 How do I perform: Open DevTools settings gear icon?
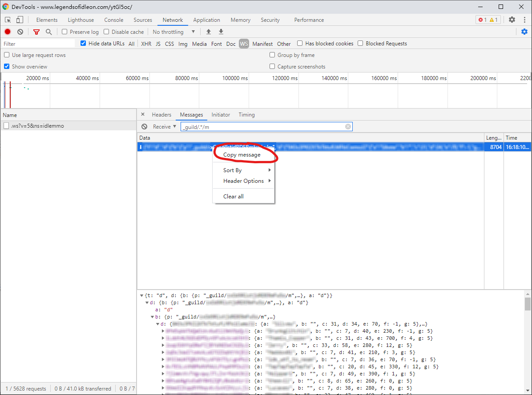click(512, 20)
